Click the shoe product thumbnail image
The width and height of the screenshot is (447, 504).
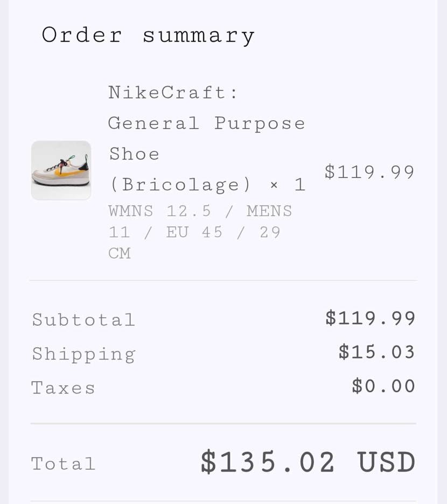[x=61, y=170]
